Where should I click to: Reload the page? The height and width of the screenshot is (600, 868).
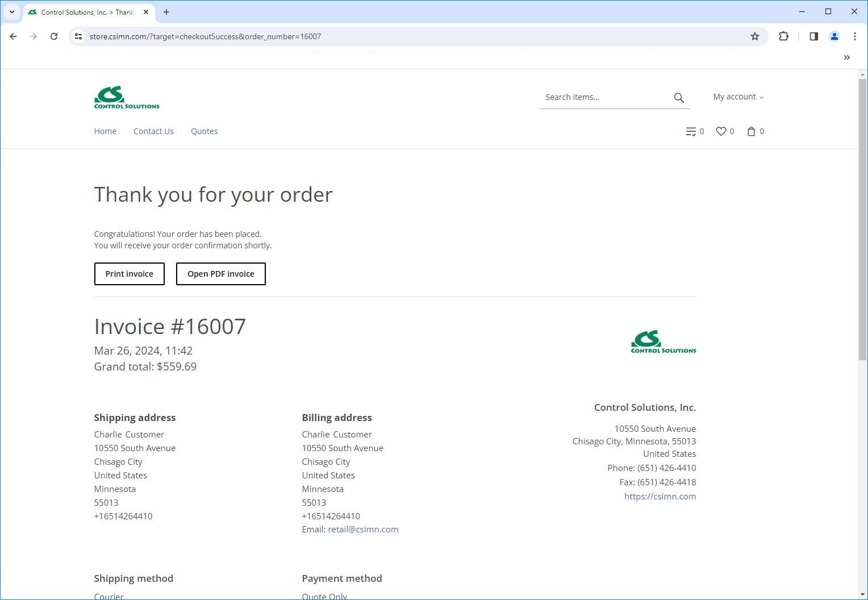(54, 36)
